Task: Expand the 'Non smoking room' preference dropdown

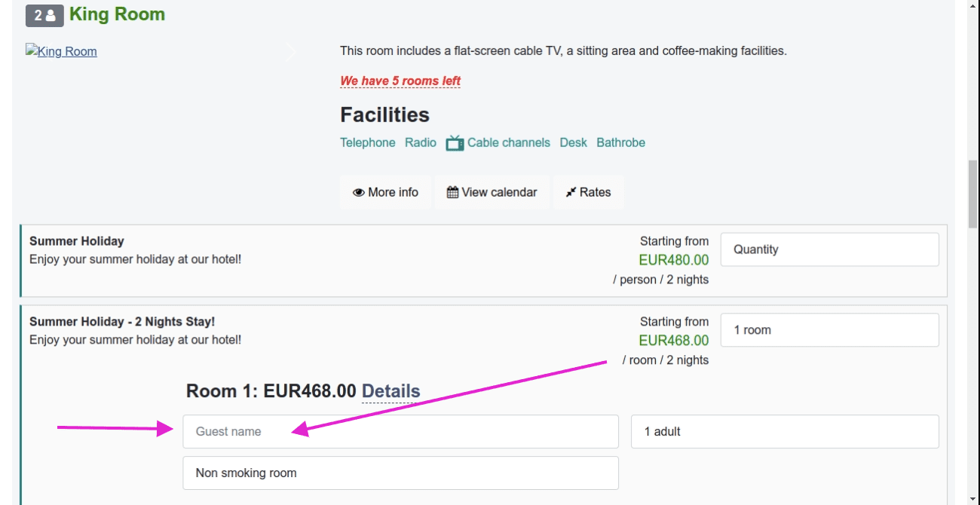Action: (400, 473)
